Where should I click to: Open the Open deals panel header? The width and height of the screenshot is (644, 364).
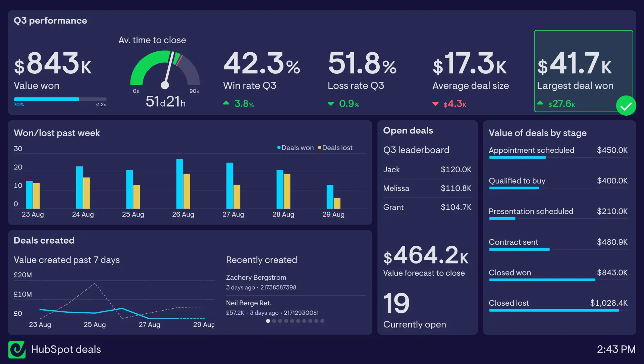(x=408, y=130)
